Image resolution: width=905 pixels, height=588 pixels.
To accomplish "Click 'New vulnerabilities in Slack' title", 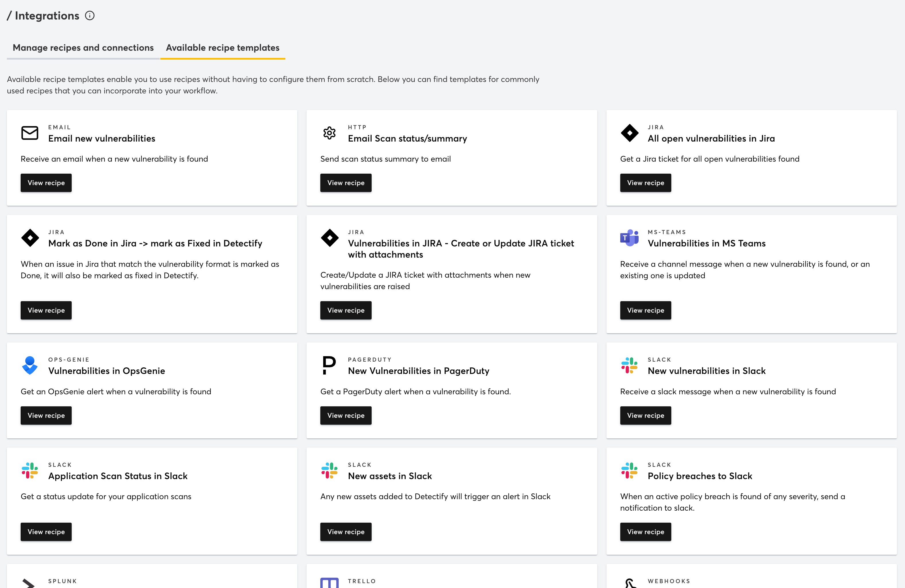I will tap(707, 371).
